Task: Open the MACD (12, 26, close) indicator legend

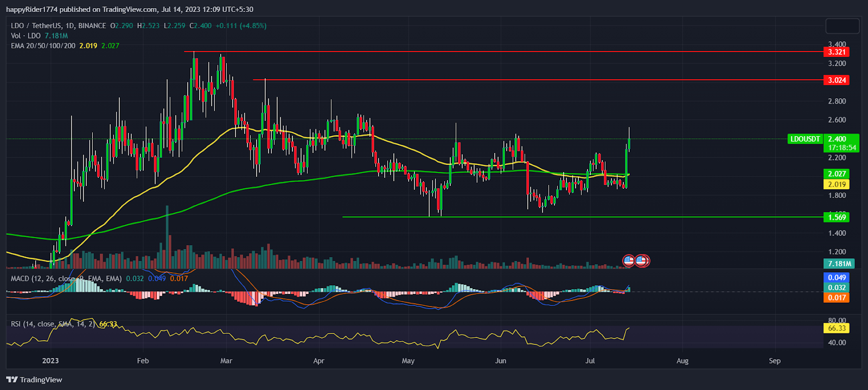Action: click(66, 278)
